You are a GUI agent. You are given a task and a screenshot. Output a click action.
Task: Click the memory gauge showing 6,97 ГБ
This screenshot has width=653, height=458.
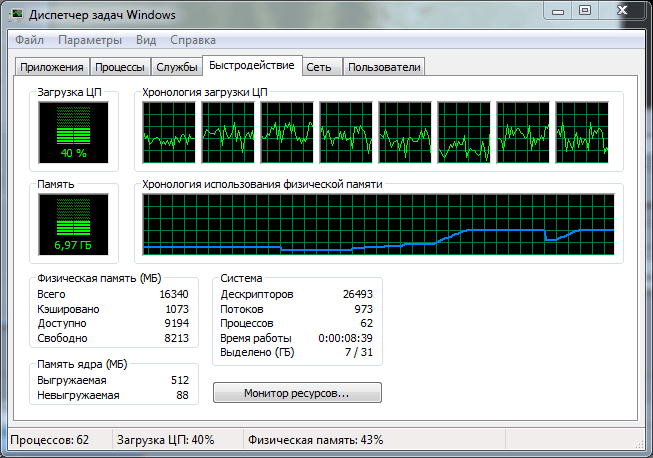(x=73, y=224)
